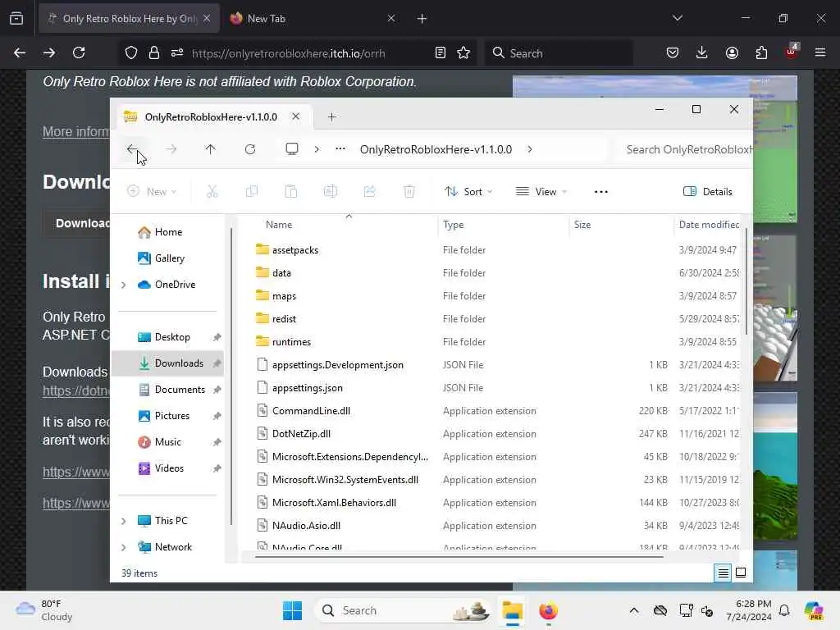840x630 pixels.
Task: Select the runtimes folder
Action: click(291, 342)
